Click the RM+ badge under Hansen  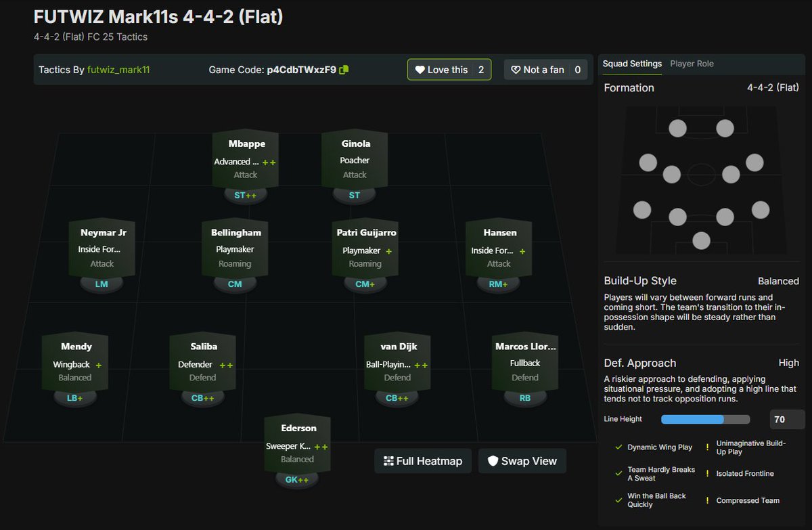499,284
